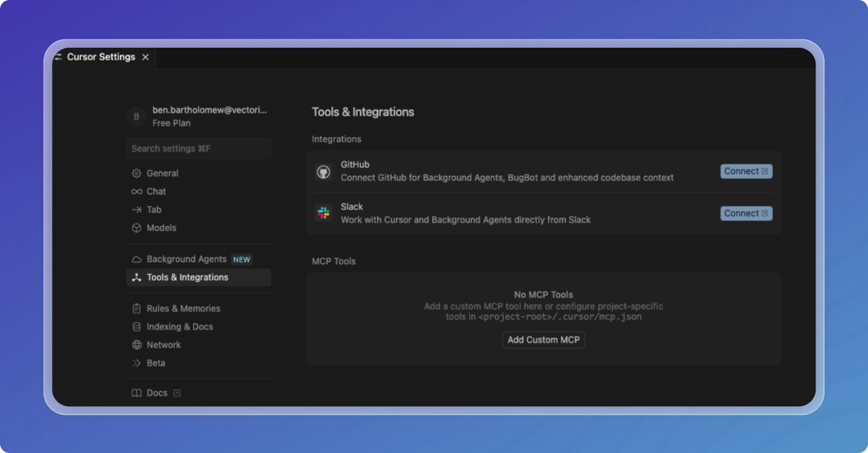868x453 pixels.
Task: Click the user avatar B circle
Action: [136, 117]
